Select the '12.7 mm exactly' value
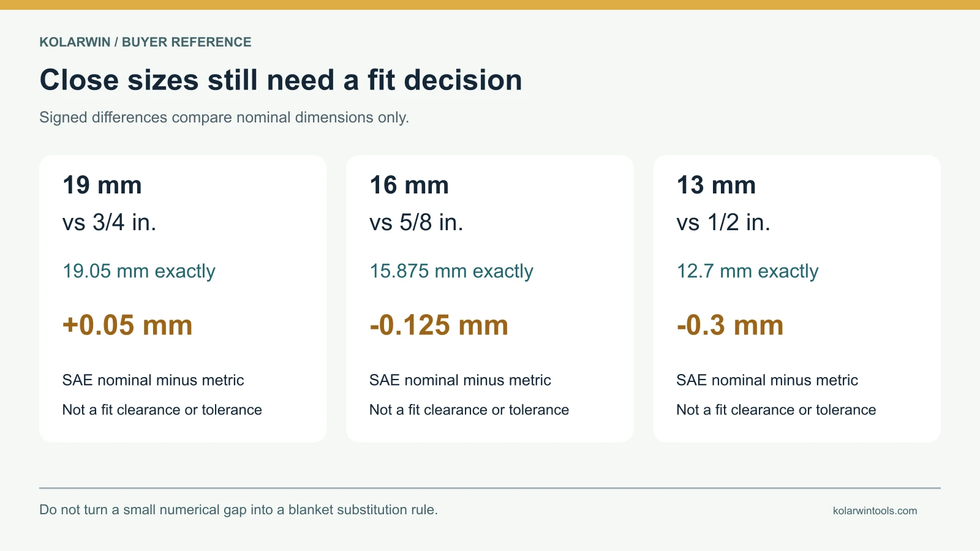This screenshot has height=551, width=980. pos(747,271)
